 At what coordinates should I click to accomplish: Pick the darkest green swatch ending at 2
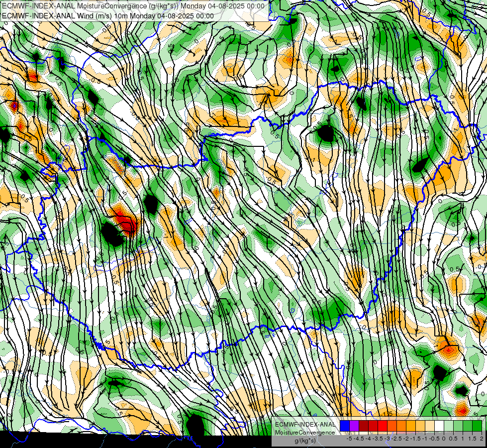point(477,426)
